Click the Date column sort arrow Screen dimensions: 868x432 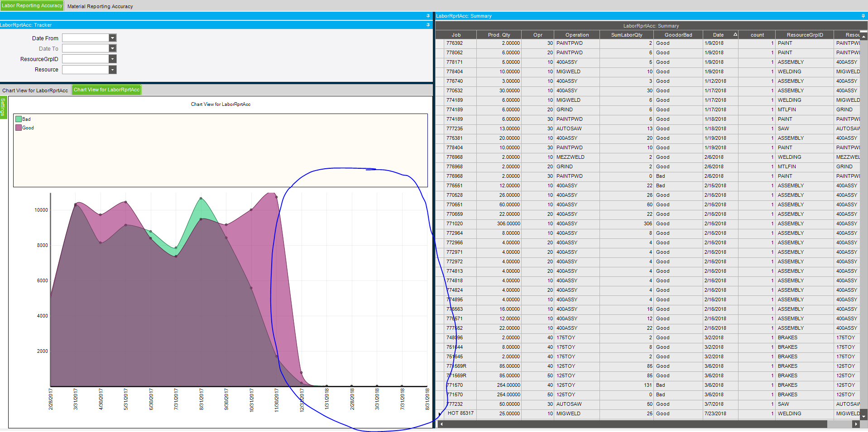(x=735, y=35)
